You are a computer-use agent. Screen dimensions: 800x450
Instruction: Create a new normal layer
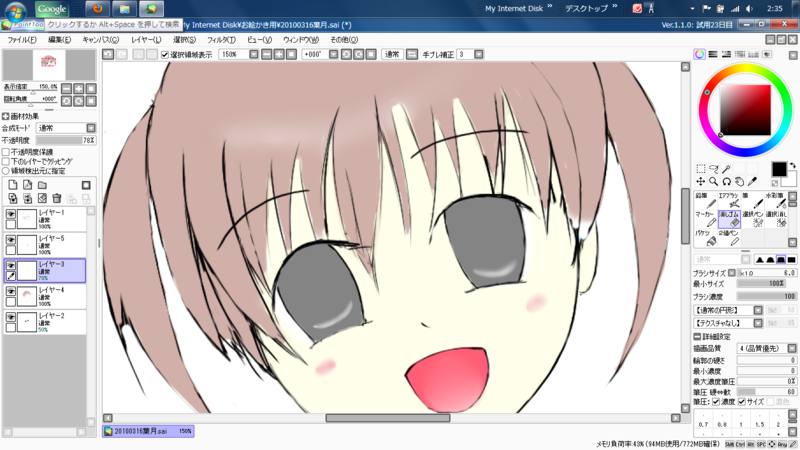(x=13, y=185)
